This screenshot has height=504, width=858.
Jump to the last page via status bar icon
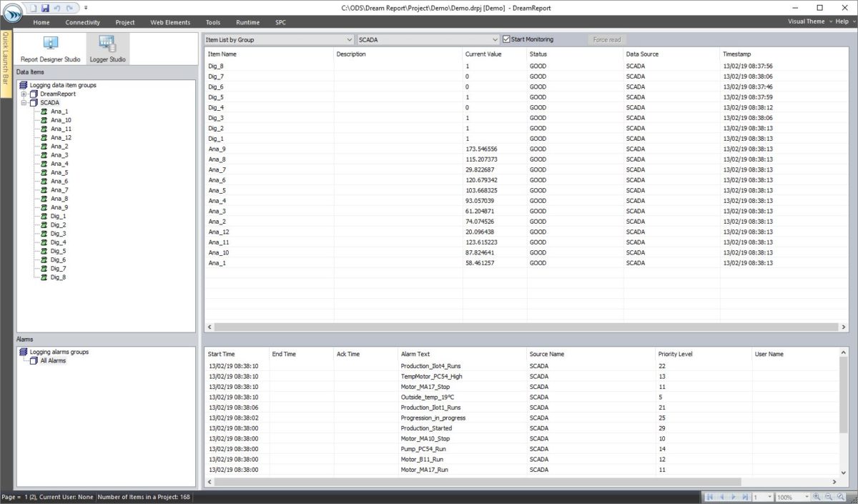(746, 496)
